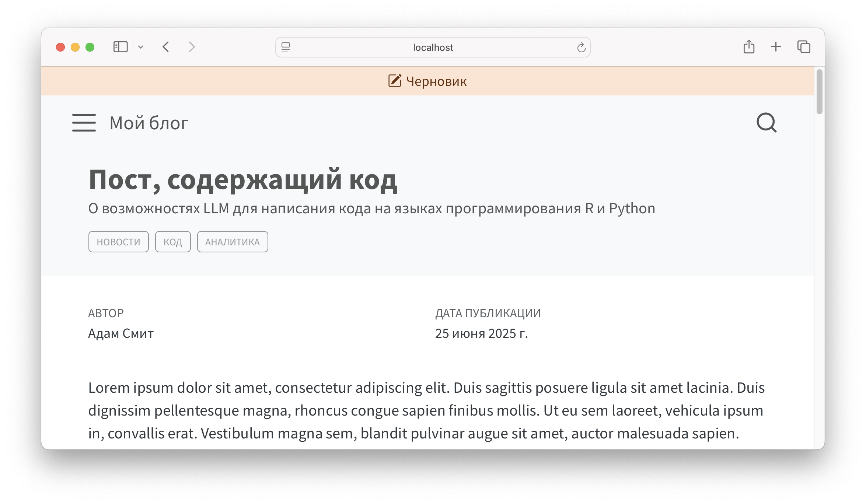Screen dimensions: 866x504
Task: Open the Share sheet icon
Action: 749,47
